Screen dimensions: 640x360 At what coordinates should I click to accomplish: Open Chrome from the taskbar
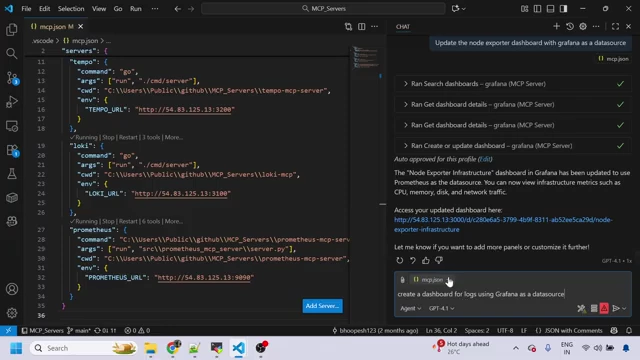[x=173, y=348]
